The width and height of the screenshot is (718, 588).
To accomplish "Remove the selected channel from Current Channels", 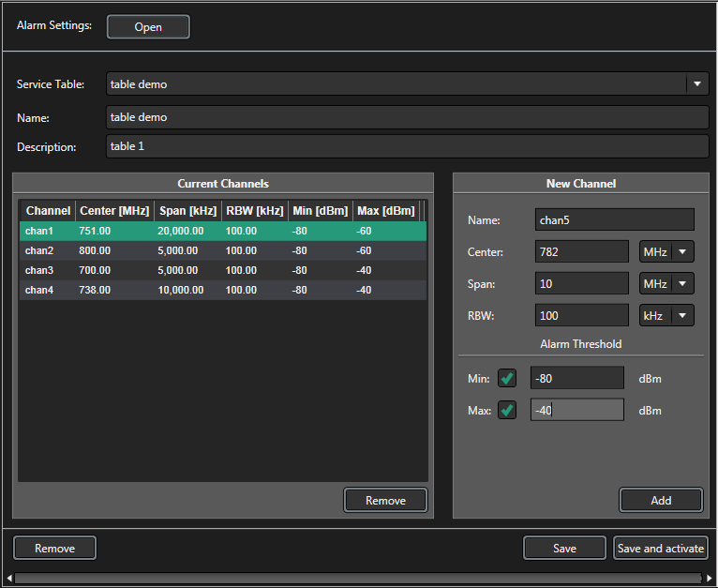I will coord(385,501).
